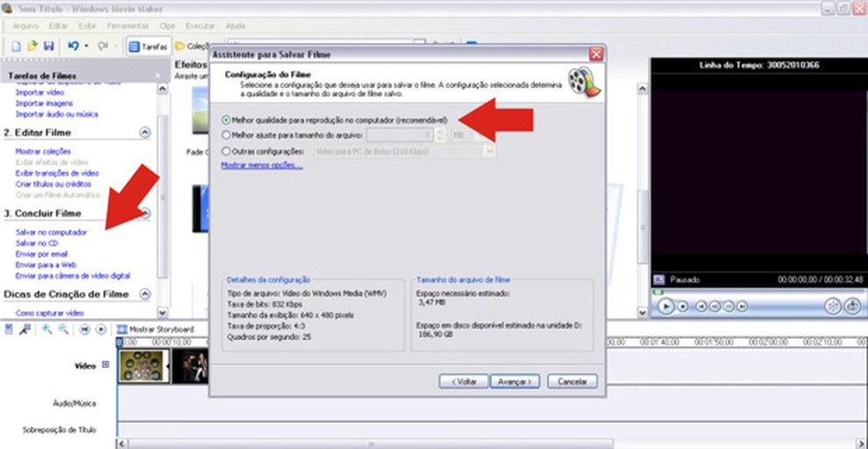Click the monitor status icon beside Pausado
Image resolution: width=868 pixels, height=449 pixels.
(659, 280)
